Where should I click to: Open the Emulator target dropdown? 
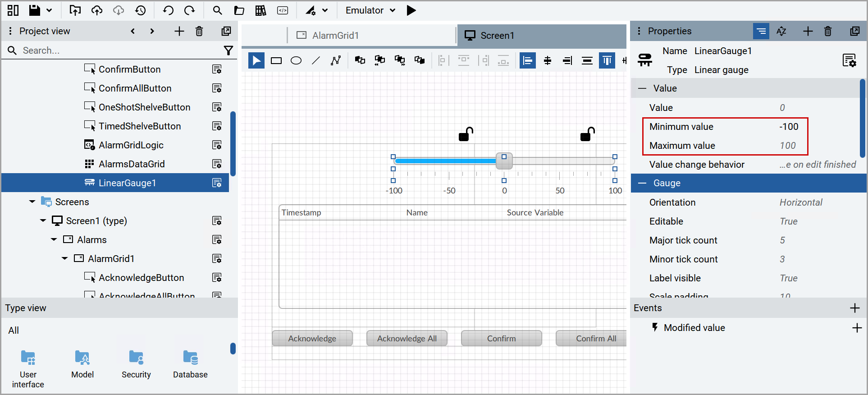tap(370, 10)
